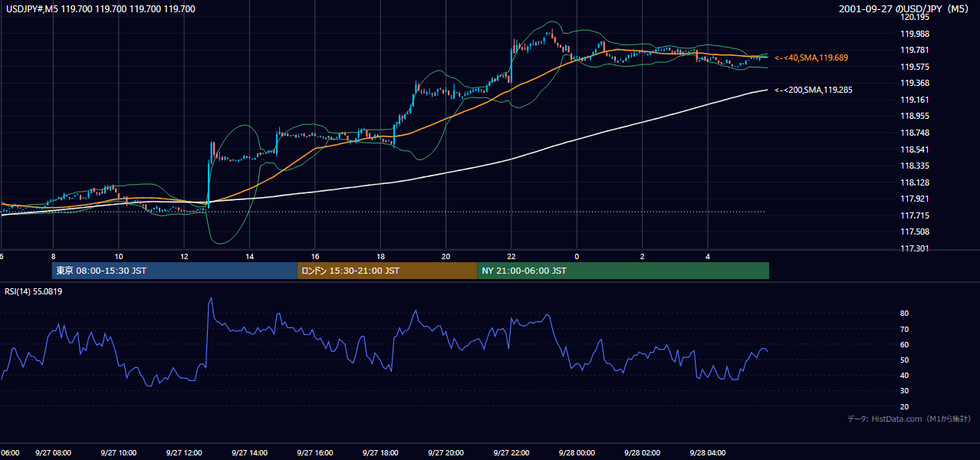
Task: Click the RSI level 80 axis label
Action: tap(905, 314)
